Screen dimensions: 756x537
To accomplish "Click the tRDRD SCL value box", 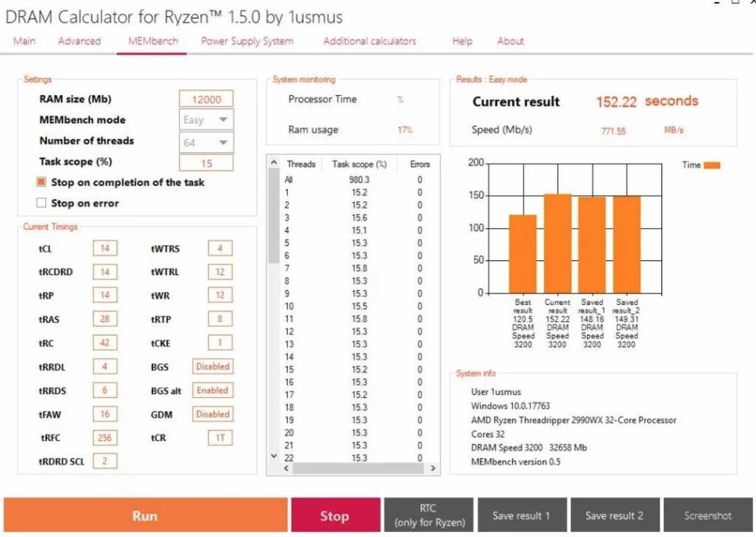I will 105,461.
